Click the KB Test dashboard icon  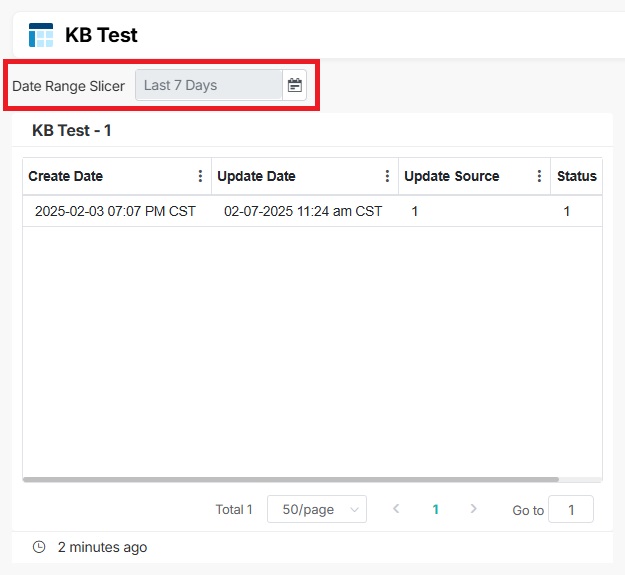[x=41, y=35]
